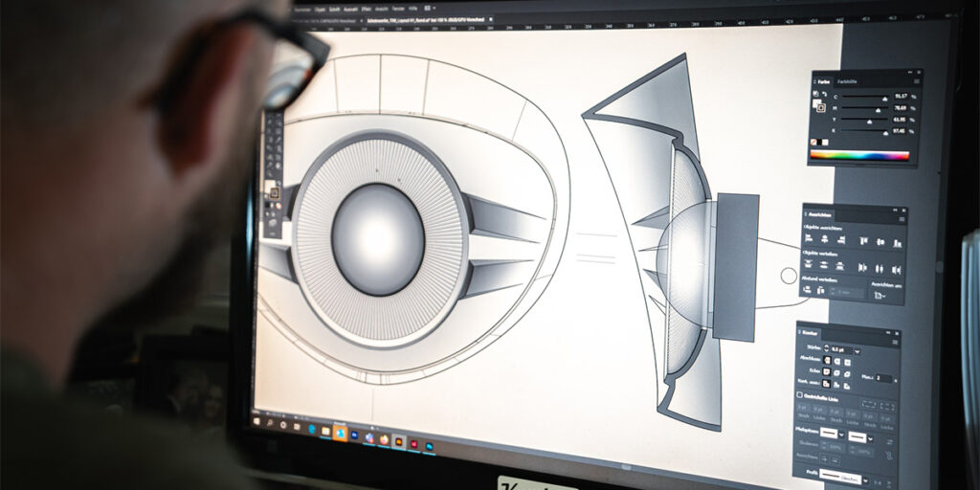Distribute objects by bottom edges
The image size is (980, 490).
pyautogui.click(x=840, y=266)
